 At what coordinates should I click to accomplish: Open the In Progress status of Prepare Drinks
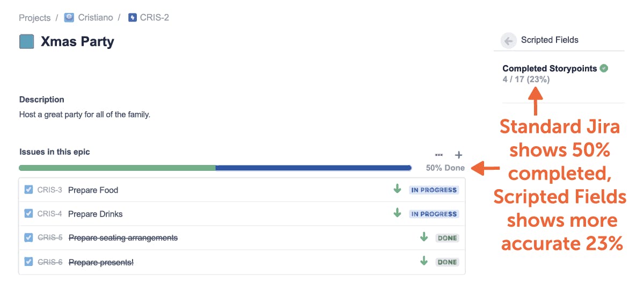point(434,214)
